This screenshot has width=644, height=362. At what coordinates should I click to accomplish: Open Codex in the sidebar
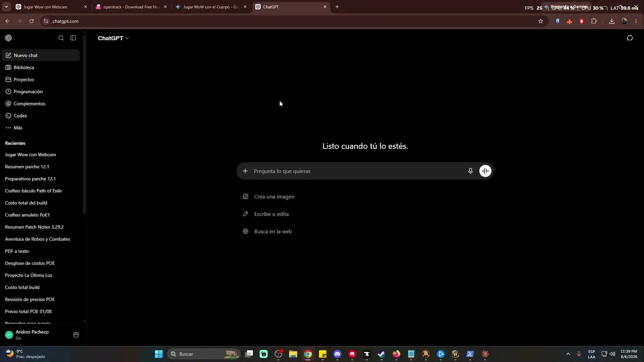point(40,116)
